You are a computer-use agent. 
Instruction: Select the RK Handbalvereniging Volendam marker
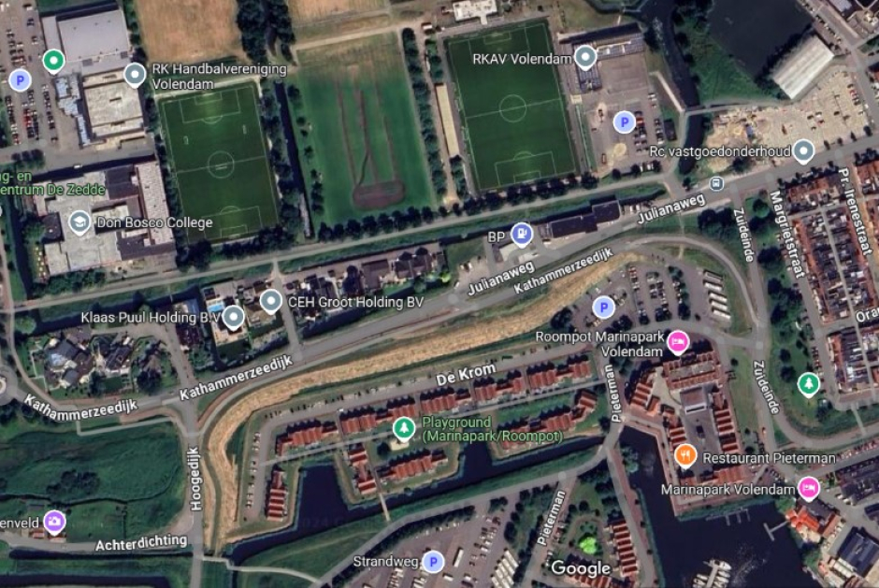pos(135,75)
